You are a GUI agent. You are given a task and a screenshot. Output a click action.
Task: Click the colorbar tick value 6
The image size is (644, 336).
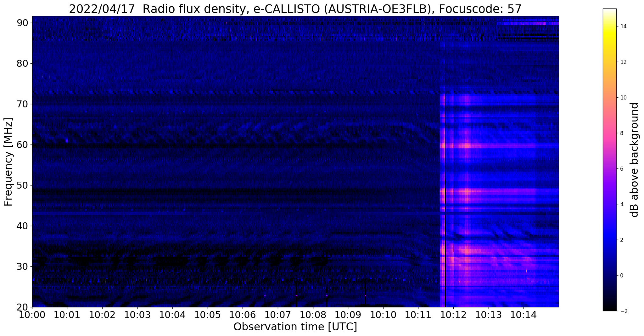[621, 169]
